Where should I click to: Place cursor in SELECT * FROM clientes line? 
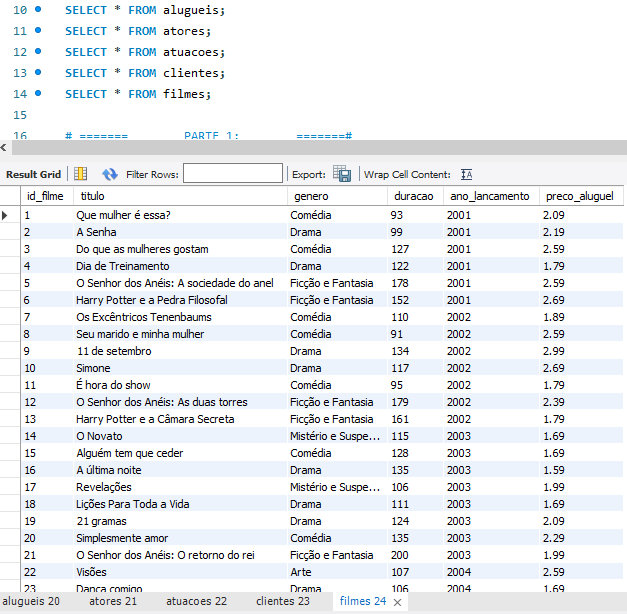click(x=145, y=73)
